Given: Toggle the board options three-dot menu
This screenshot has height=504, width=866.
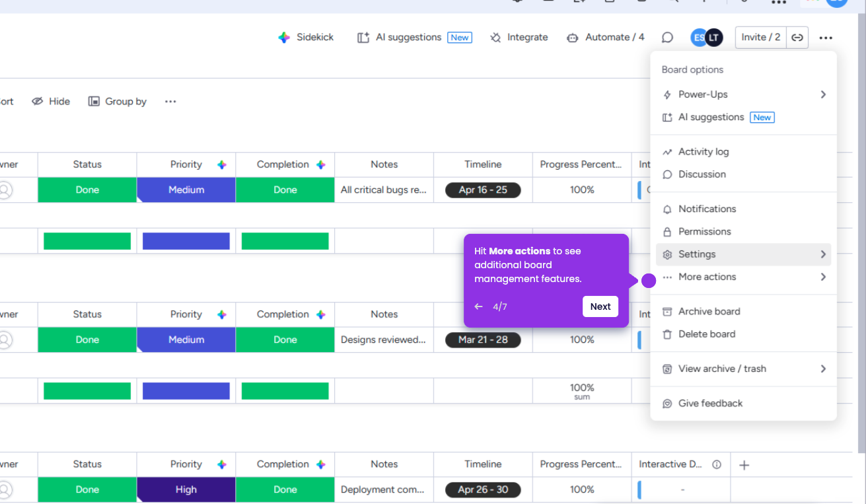Looking at the screenshot, I should [826, 38].
